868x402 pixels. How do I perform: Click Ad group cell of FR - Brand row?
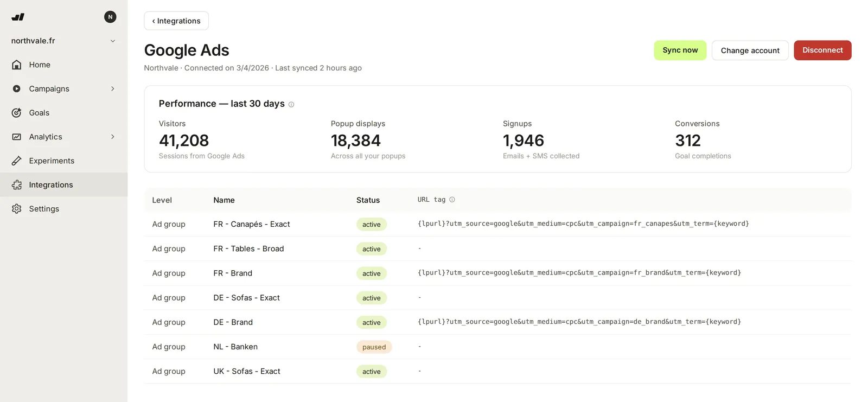point(169,273)
